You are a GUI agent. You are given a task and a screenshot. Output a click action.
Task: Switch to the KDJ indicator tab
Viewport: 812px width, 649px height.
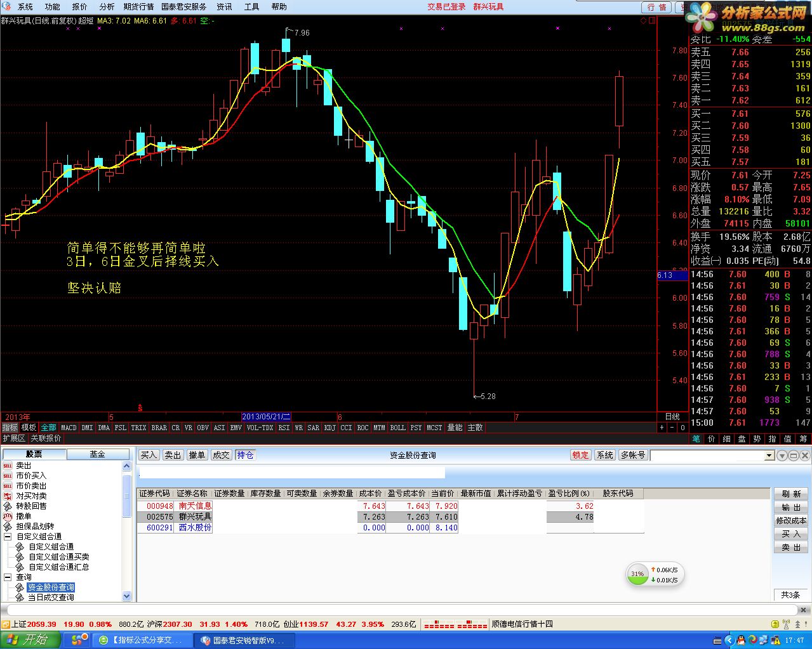coord(330,428)
